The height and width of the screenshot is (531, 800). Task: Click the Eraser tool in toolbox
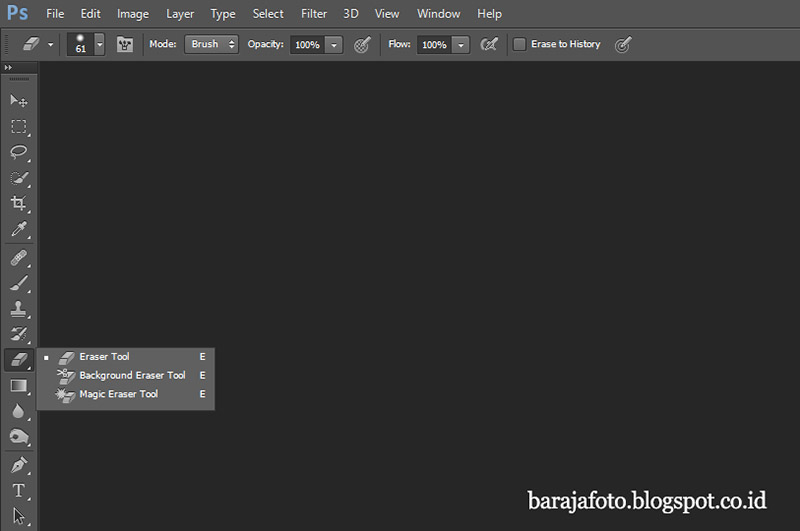pyautogui.click(x=19, y=360)
